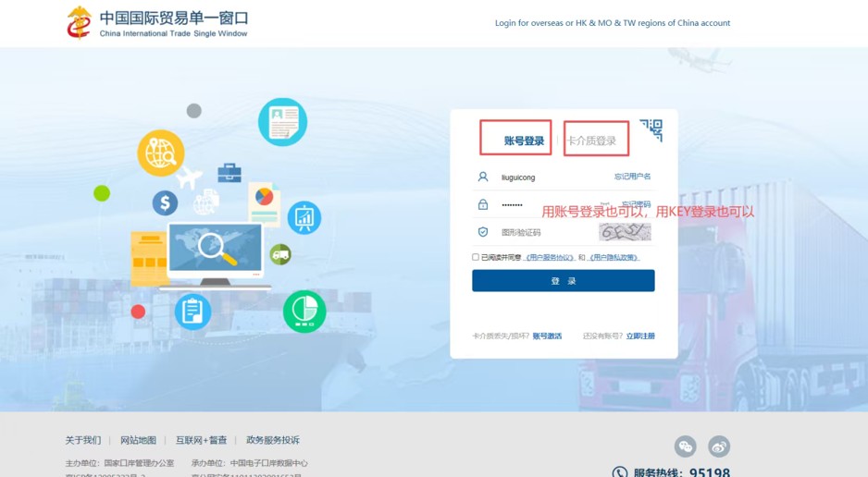Refresh the captcha image
868x477 pixels.
pos(625,232)
